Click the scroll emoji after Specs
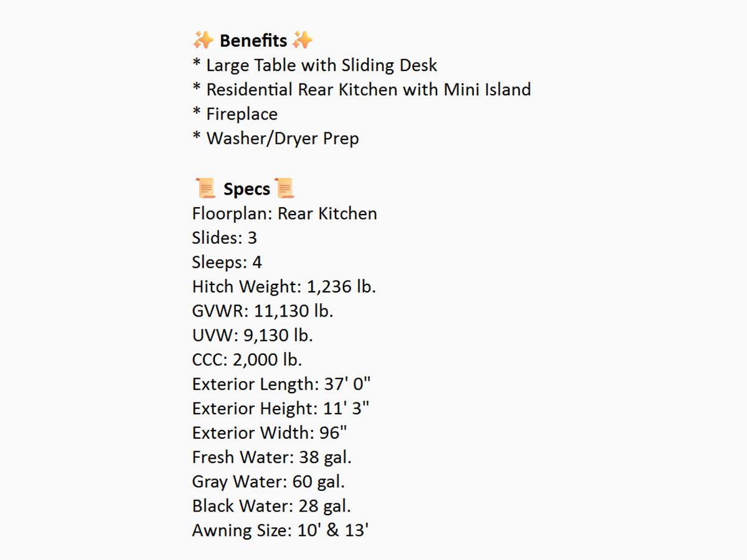This screenshot has width=747, height=560. coord(284,188)
